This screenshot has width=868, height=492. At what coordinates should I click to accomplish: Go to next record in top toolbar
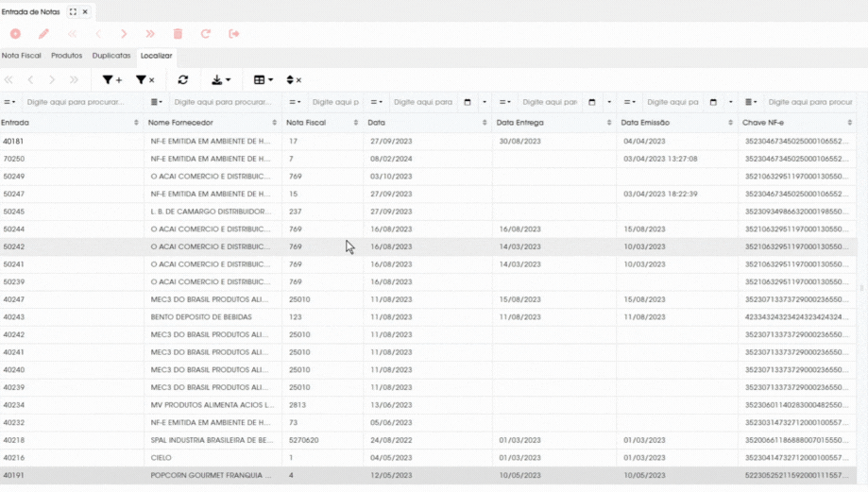click(124, 34)
